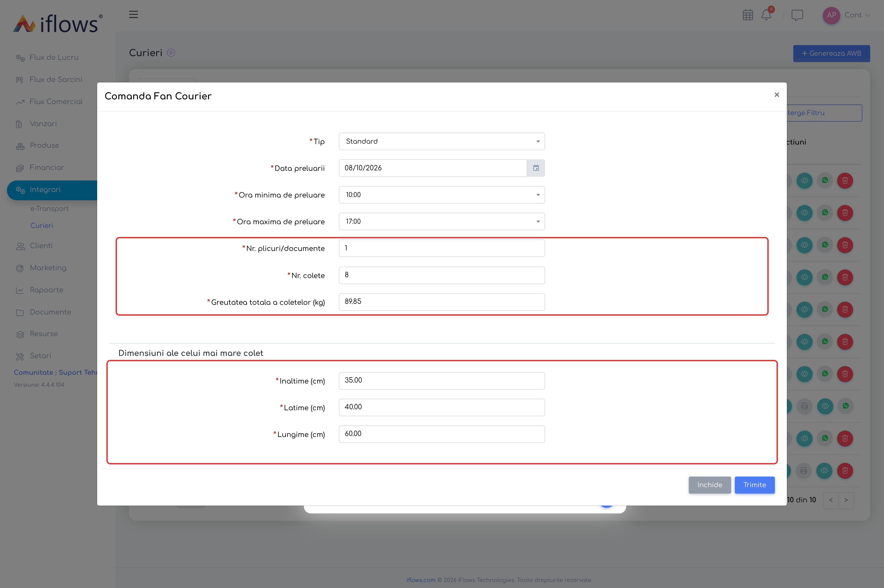Open the date picker calendar icon
Image resolution: width=884 pixels, height=588 pixels.
(536, 168)
